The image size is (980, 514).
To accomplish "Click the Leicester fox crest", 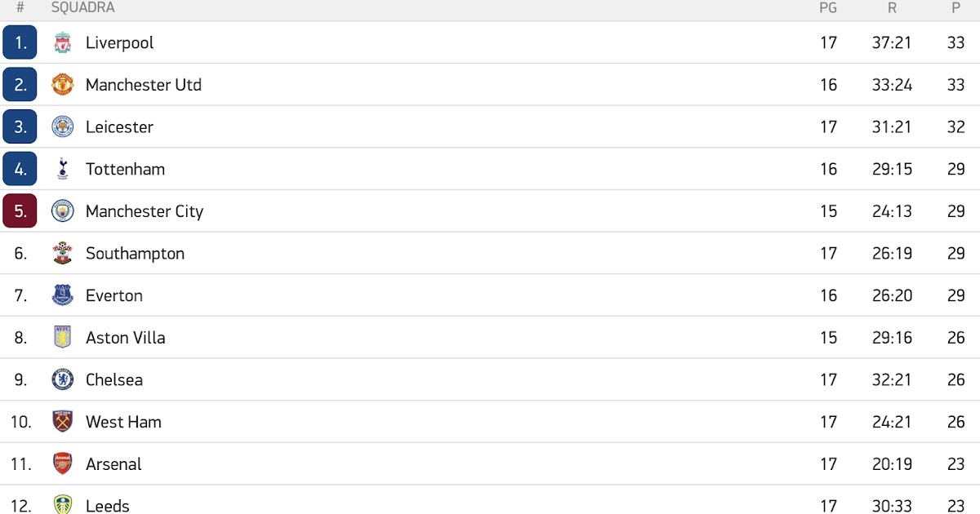I will (x=62, y=126).
